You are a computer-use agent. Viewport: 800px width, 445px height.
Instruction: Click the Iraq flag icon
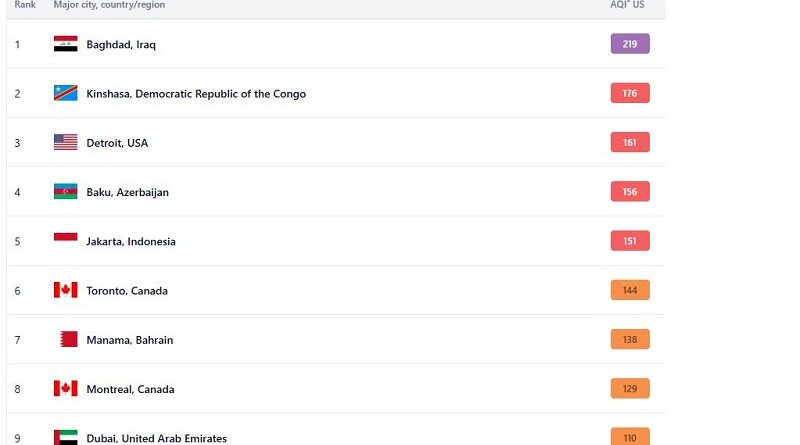point(65,44)
